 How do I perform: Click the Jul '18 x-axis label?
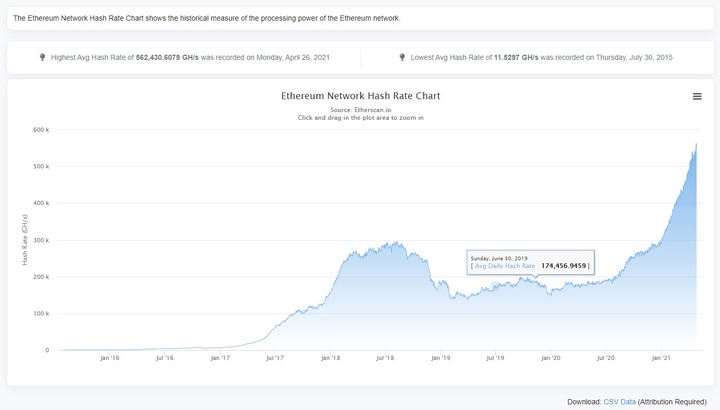click(x=385, y=358)
